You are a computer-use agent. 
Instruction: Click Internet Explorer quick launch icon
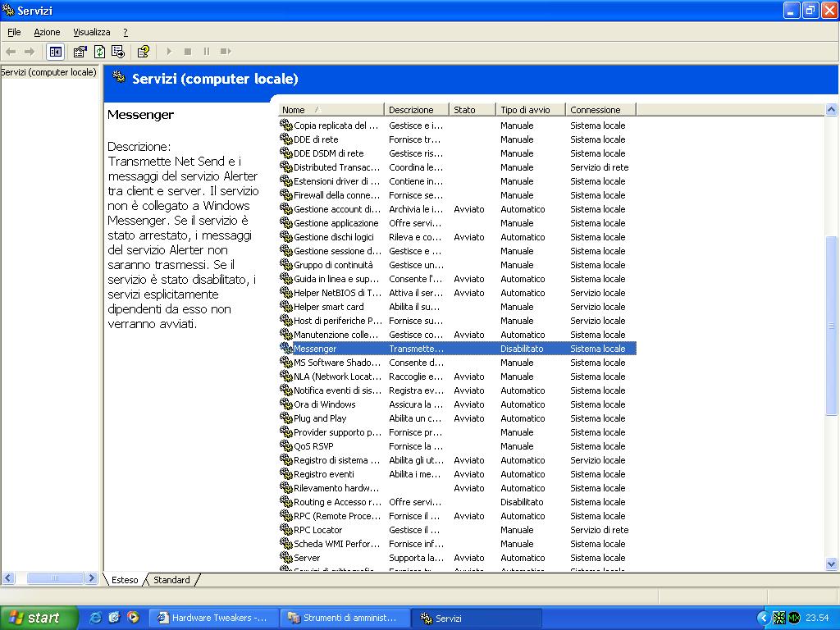(x=95, y=617)
